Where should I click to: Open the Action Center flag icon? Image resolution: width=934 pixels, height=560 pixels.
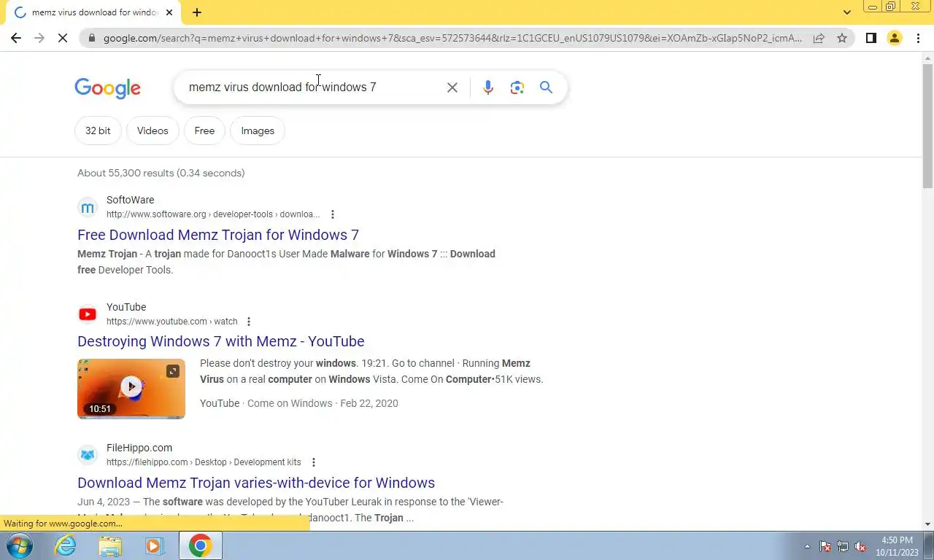[825, 546]
